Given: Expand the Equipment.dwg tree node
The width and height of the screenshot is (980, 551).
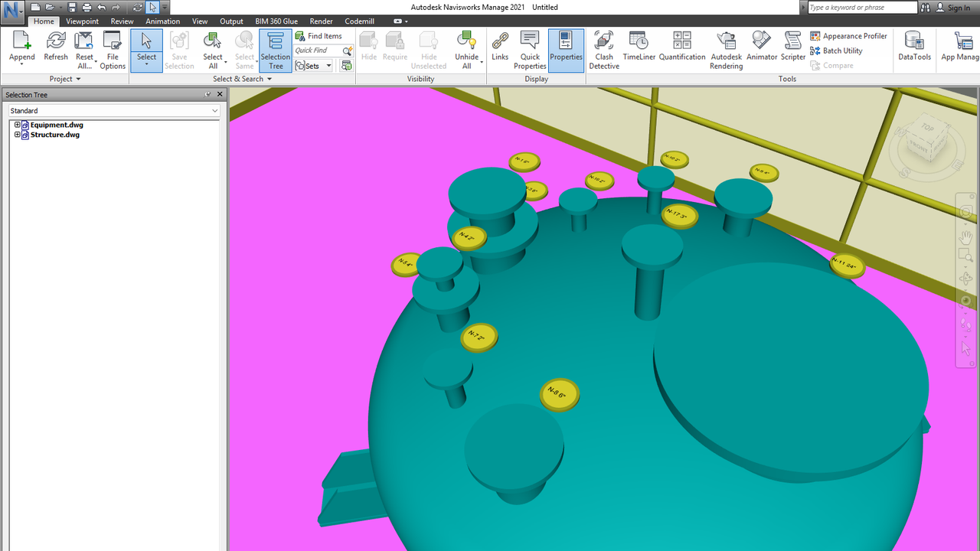Looking at the screenshot, I should click(17, 125).
